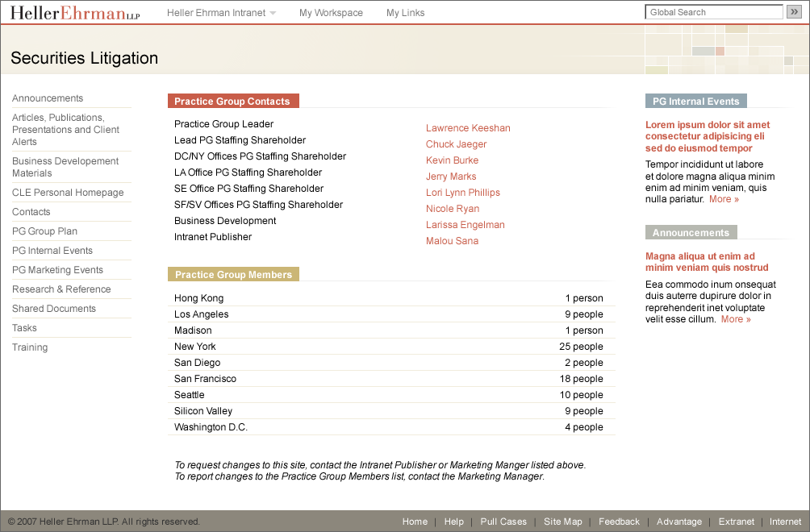Screen dimensions: 810x532
Task: Open Research & Reference section
Action: pyautogui.click(x=61, y=289)
